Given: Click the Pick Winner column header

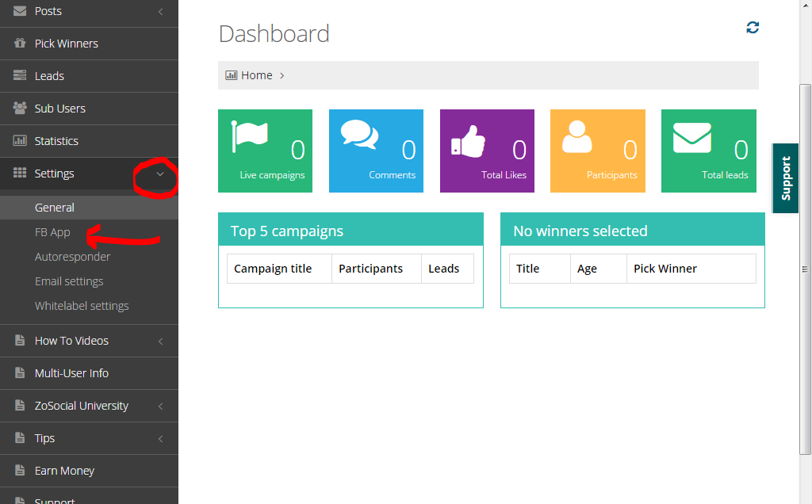Looking at the screenshot, I should tap(691, 269).
